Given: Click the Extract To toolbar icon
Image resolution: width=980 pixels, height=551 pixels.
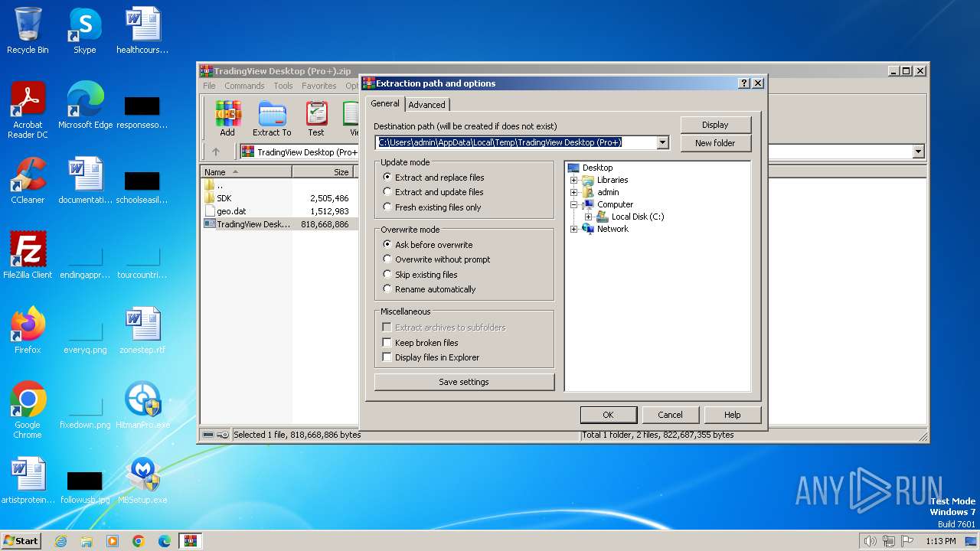Looking at the screenshot, I should coord(272,119).
